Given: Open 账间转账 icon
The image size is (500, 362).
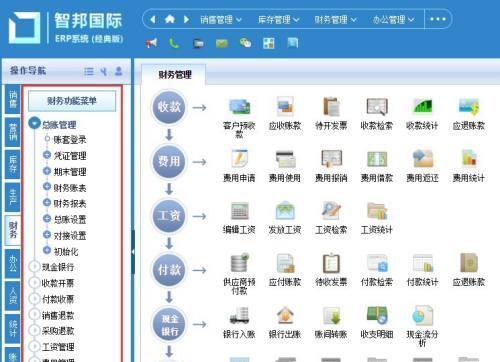Looking at the screenshot, I should pyautogui.click(x=331, y=315).
